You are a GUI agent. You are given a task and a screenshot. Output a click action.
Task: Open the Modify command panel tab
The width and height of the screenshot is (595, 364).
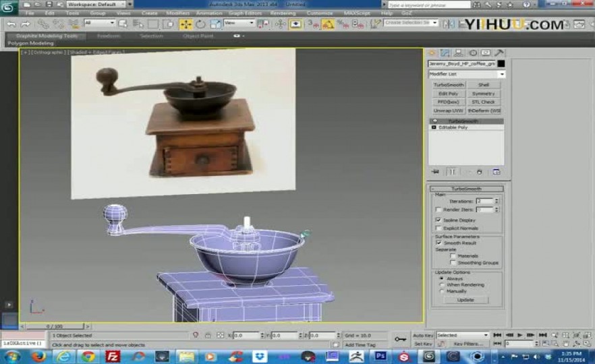445,53
